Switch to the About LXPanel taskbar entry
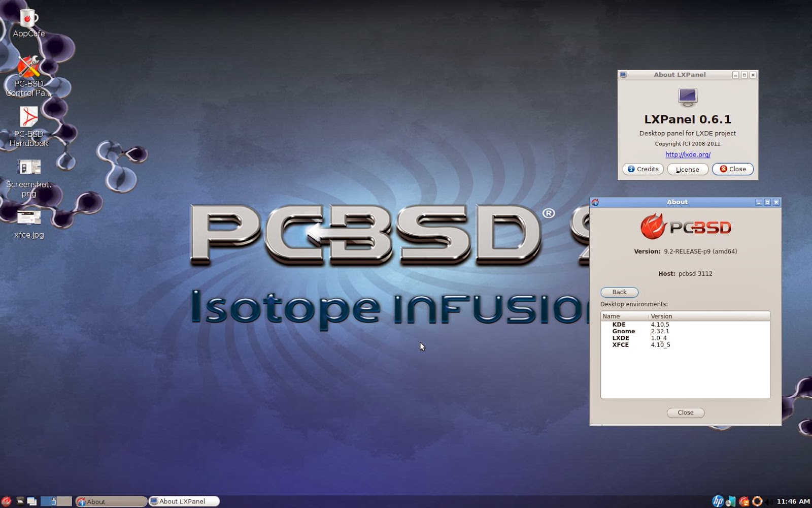Screen dimensions: 812x508 pyautogui.click(x=183, y=502)
